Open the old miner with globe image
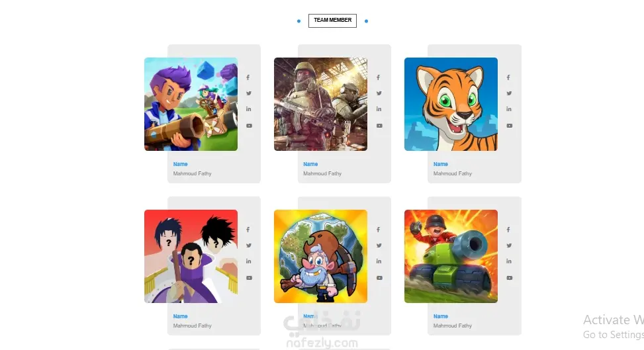Image resolution: width=644 pixels, height=350 pixels. pyautogui.click(x=321, y=256)
